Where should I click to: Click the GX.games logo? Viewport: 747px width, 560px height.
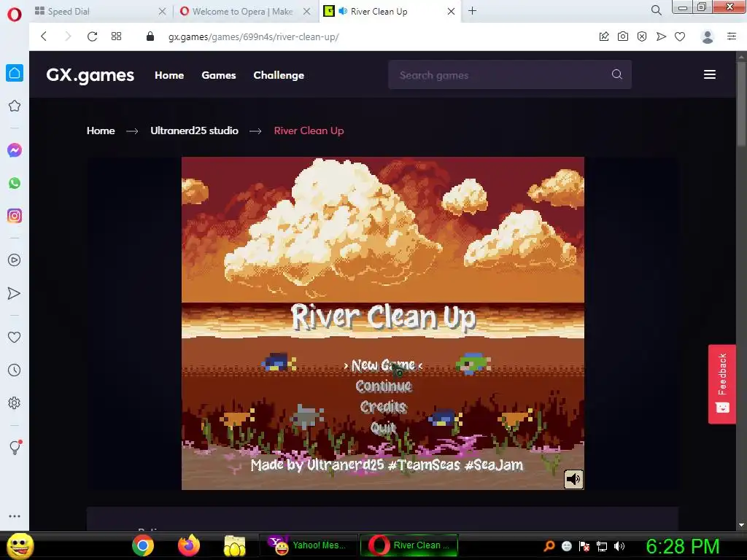point(90,75)
